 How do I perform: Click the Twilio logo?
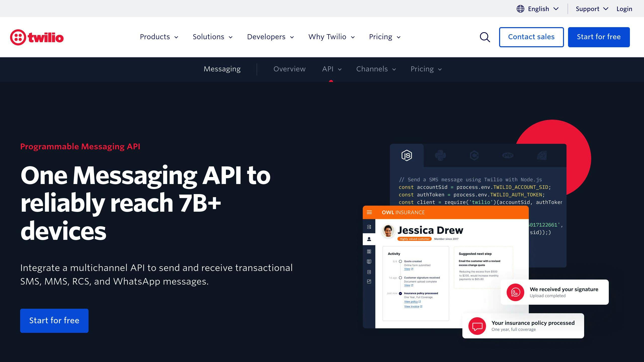click(37, 37)
